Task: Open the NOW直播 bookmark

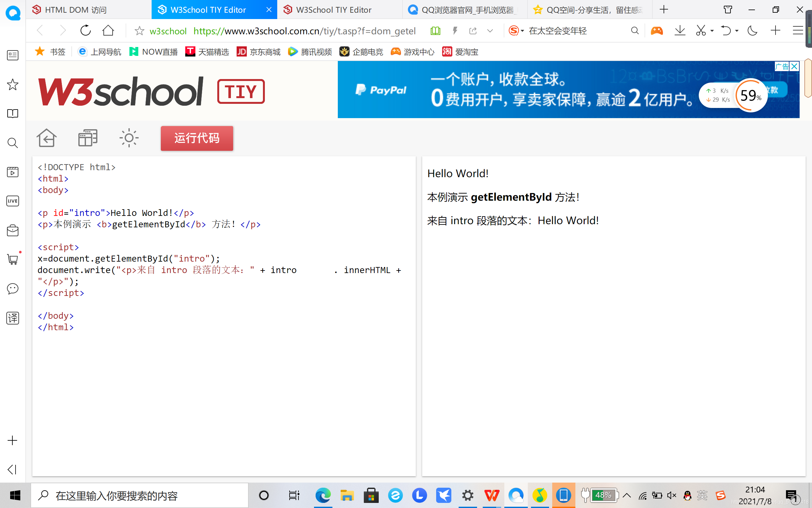Action: pos(153,52)
